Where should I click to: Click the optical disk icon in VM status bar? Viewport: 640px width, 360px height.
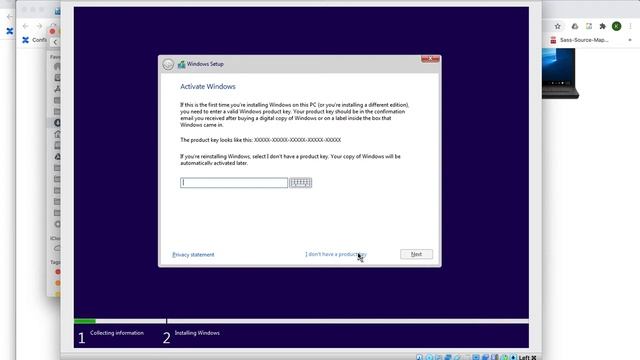pos(429,357)
